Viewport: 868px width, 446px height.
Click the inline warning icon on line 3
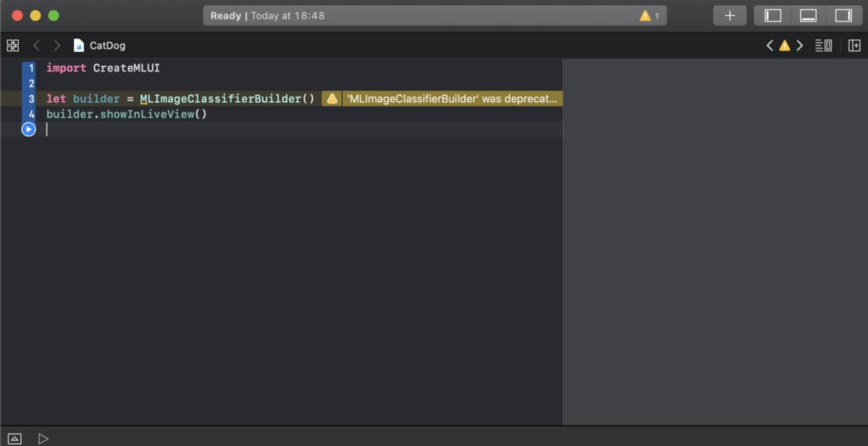click(x=331, y=98)
